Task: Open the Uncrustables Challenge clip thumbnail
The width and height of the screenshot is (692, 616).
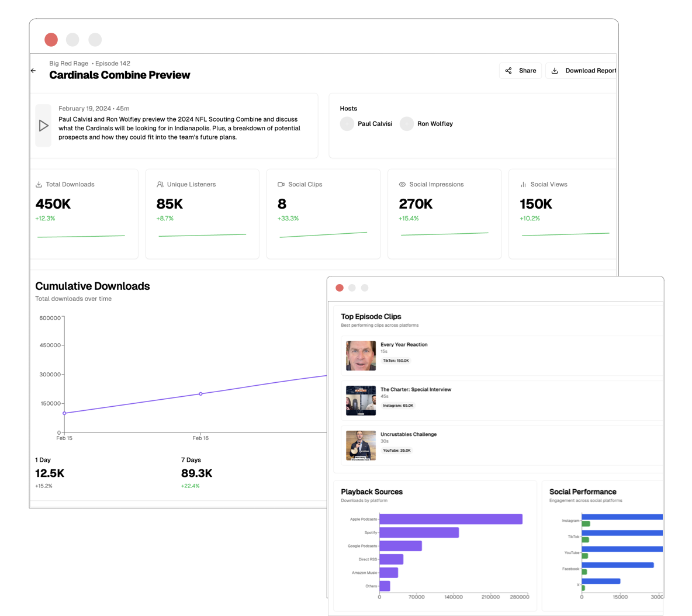Action: [x=361, y=445]
